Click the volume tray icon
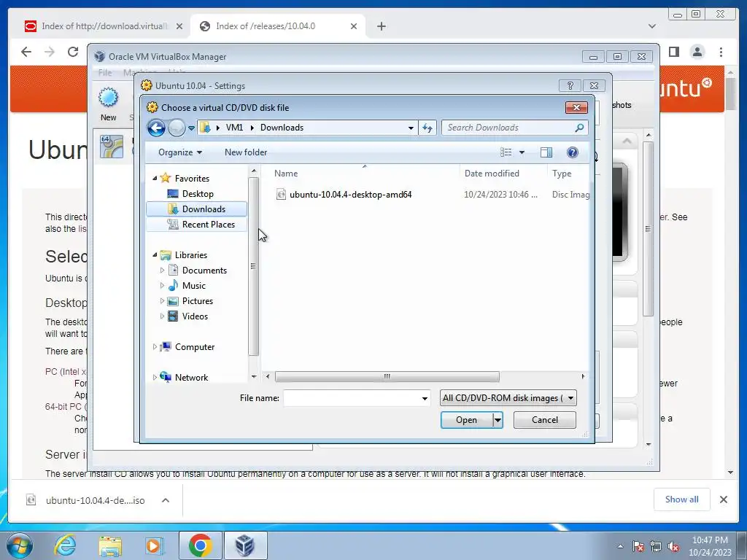Screen dimensions: 747x560 tap(673, 547)
